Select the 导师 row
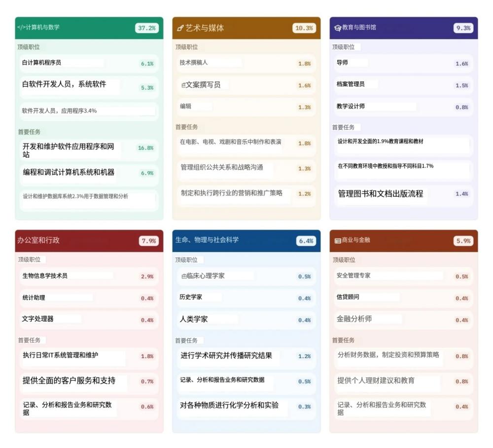493x448 pixels. (x=403, y=63)
